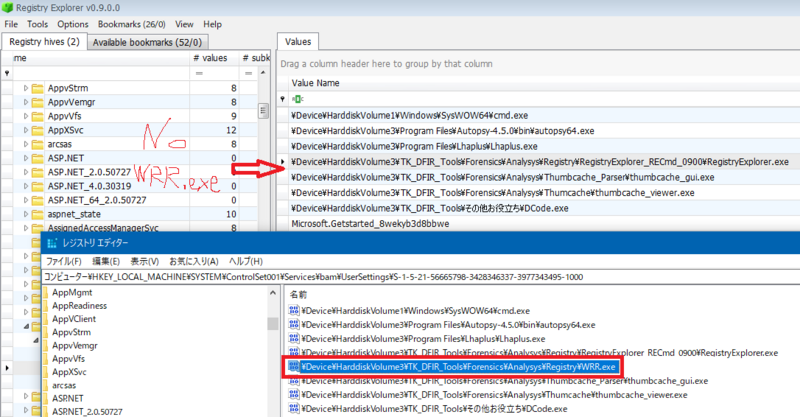Open 編集(E) menu in Registry Editor
Viewport: 800px width, 417px height.
tap(106, 261)
